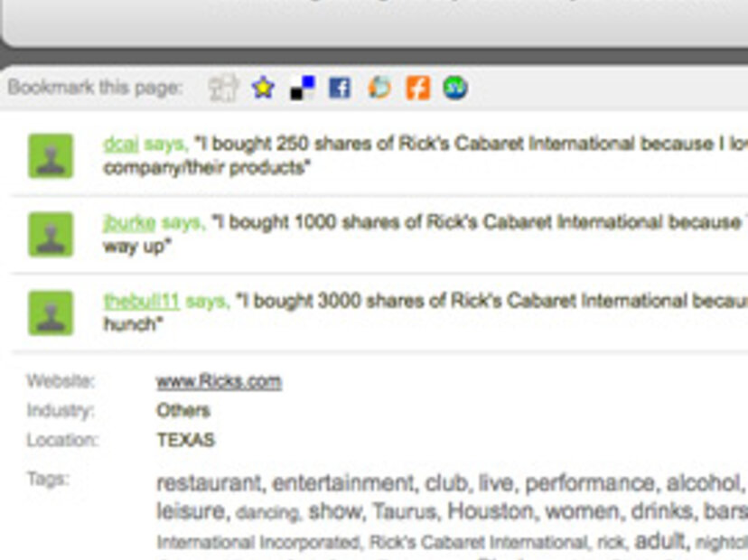This screenshot has height=560, width=748.
Task: Share page via Delicious icon
Action: [x=302, y=88]
